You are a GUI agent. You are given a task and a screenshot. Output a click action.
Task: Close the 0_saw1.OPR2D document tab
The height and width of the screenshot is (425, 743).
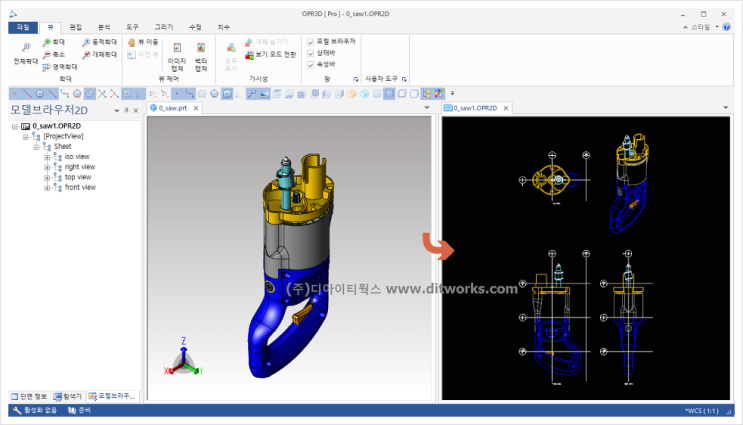[506, 109]
